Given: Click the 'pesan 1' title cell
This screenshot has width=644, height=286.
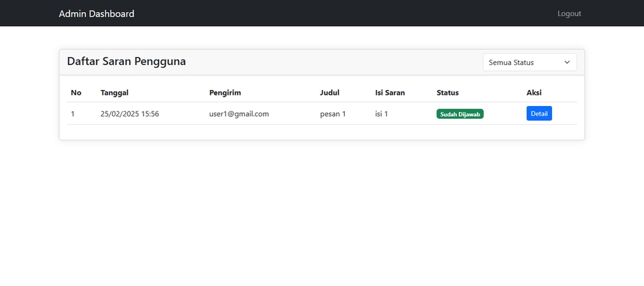Looking at the screenshot, I should coord(333,114).
